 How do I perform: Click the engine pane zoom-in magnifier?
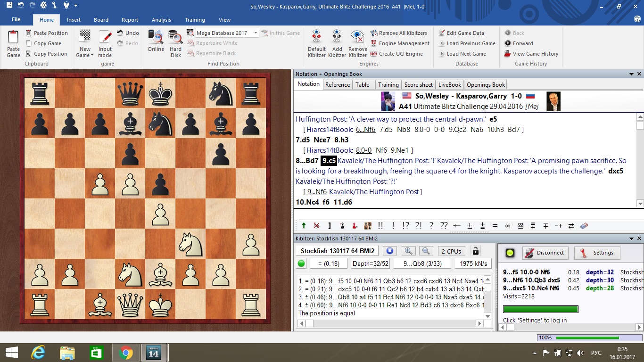coord(409,251)
